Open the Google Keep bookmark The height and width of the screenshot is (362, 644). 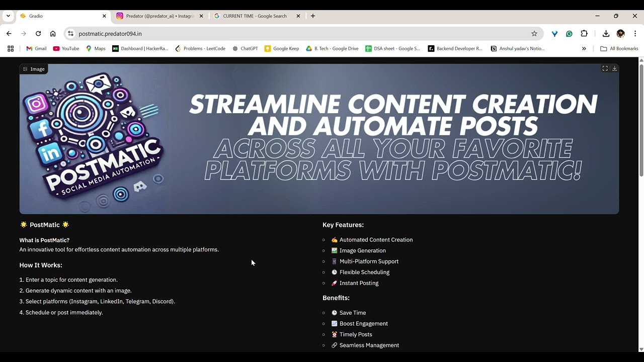tap(282, 49)
